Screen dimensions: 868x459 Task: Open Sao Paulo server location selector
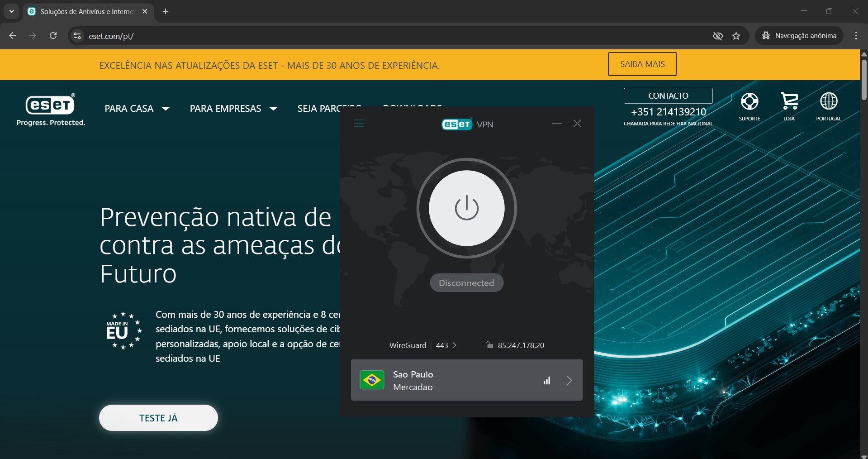click(x=466, y=380)
